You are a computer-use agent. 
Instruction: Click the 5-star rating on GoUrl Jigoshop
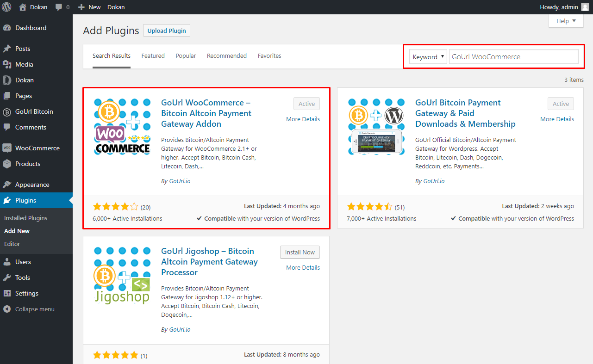point(116,355)
